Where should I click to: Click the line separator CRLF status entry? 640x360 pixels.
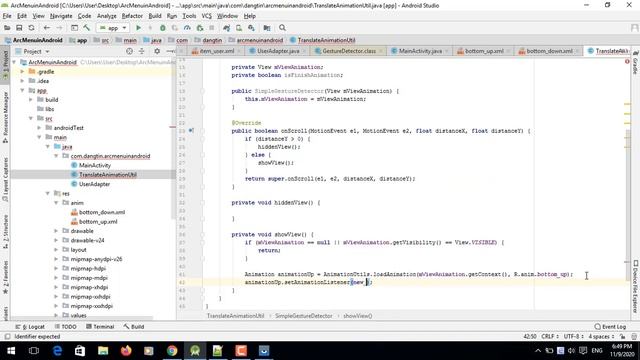tap(549, 337)
